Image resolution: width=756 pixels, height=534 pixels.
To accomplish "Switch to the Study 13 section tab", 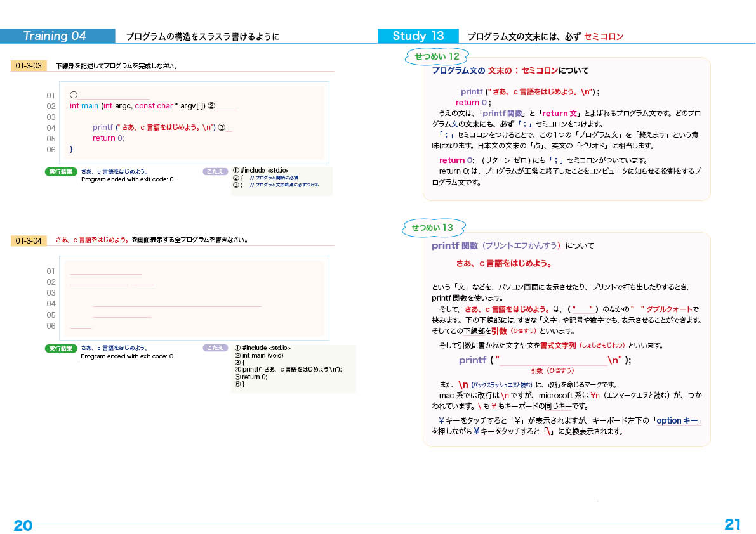I will (419, 36).
